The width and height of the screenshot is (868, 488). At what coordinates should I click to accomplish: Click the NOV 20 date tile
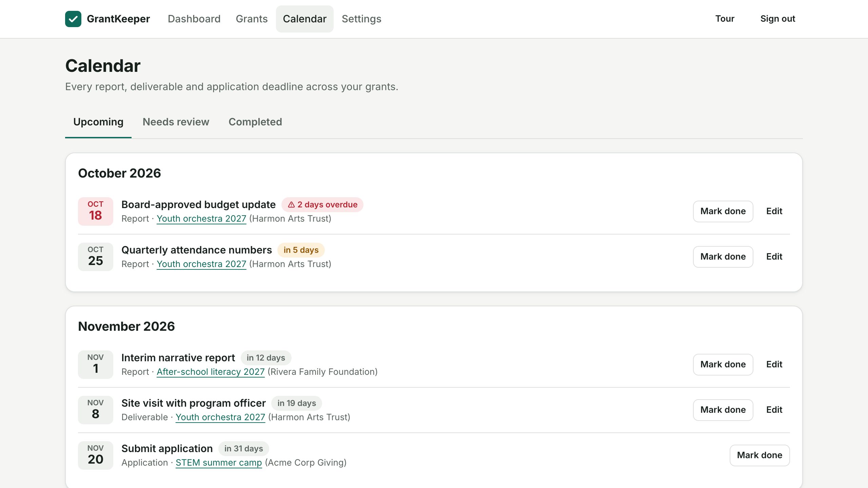coord(96,455)
